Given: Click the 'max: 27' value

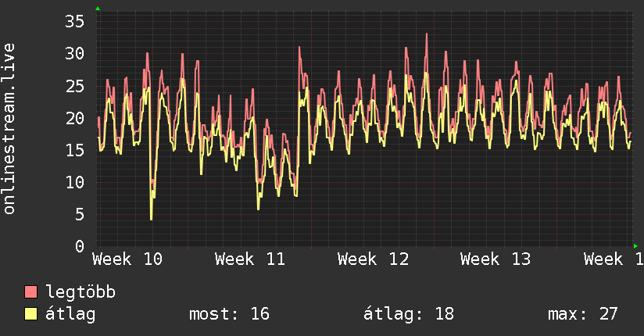Looking at the screenshot, I should point(583,314).
